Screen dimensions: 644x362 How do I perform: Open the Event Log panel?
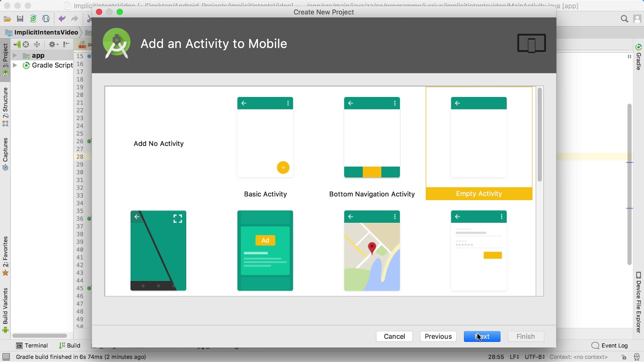point(610,345)
